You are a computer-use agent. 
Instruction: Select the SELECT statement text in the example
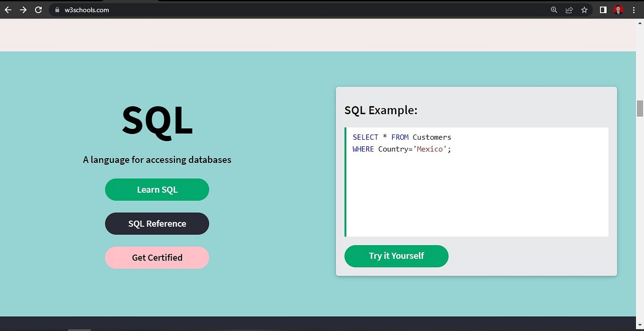click(x=401, y=137)
